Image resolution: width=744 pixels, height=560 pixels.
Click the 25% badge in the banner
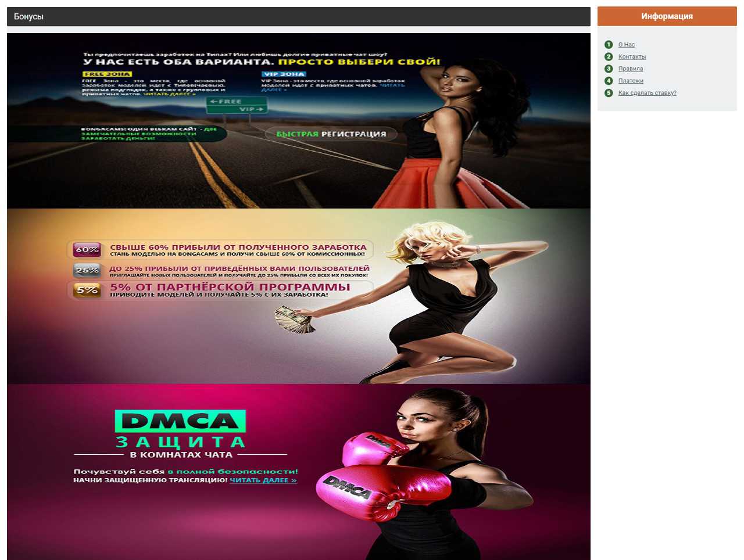coord(87,270)
